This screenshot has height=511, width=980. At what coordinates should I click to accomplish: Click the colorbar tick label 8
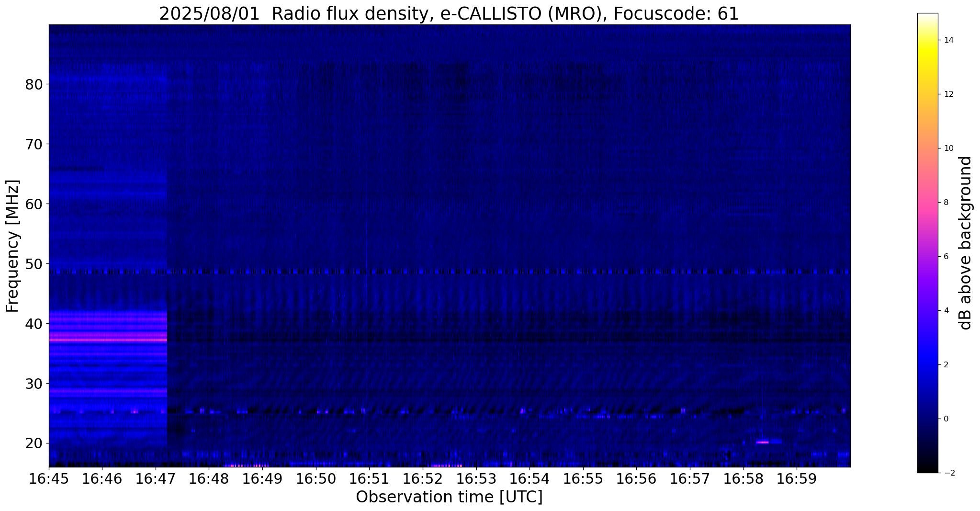[x=946, y=203]
